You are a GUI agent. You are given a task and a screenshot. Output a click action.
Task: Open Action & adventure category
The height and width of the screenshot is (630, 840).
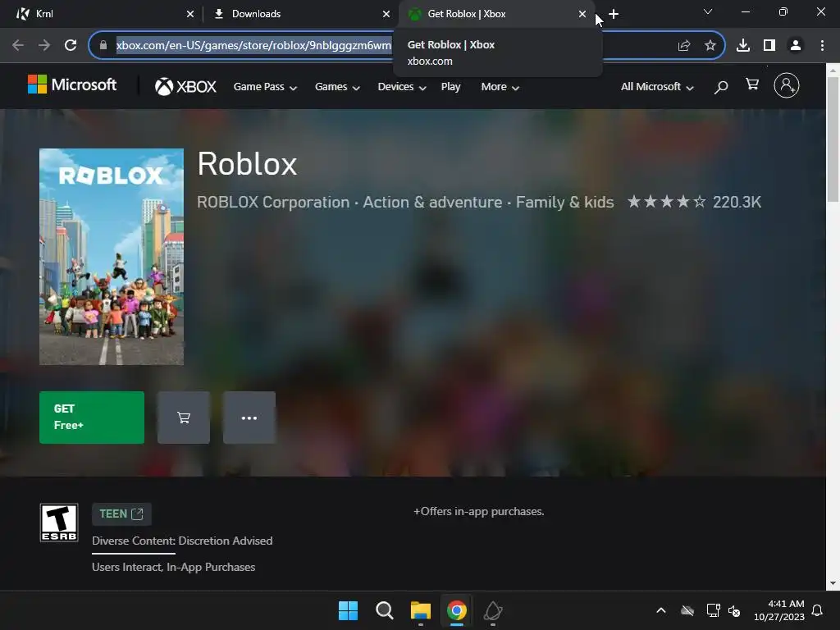pyautogui.click(x=432, y=202)
